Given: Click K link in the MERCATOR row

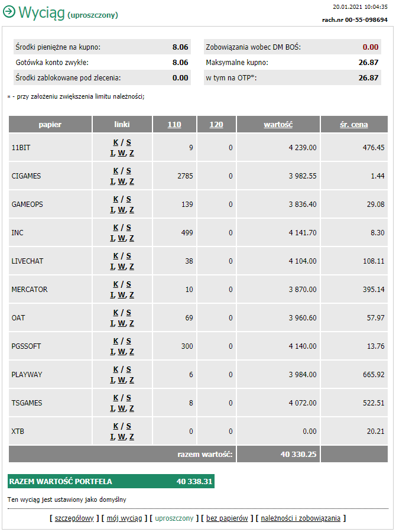Looking at the screenshot, I should pos(116,284).
